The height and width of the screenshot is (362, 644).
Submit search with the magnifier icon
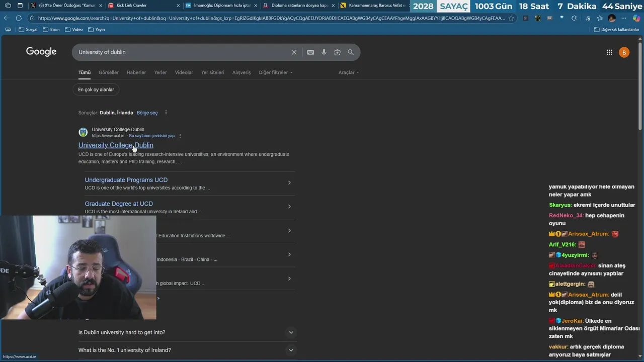(x=351, y=52)
